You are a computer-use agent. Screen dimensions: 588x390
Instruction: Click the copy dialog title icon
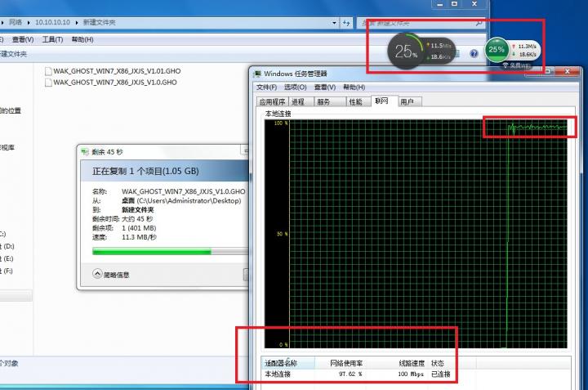coord(85,151)
